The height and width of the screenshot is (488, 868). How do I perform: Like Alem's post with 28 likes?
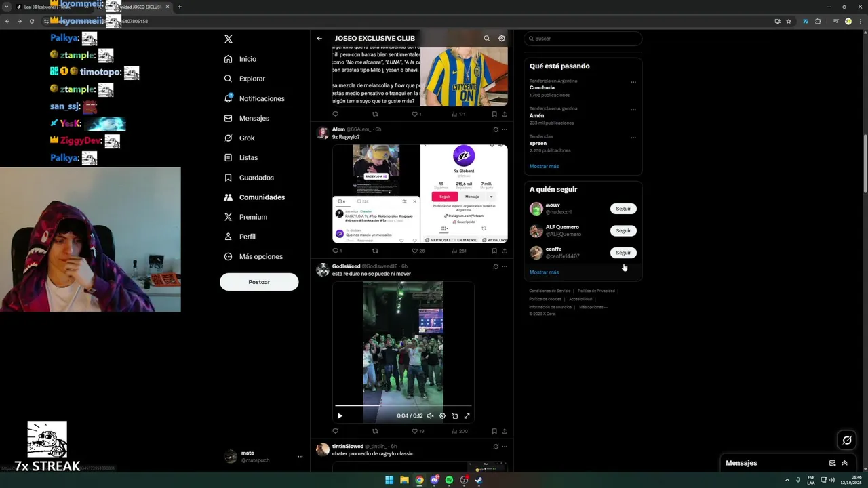click(x=418, y=251)
